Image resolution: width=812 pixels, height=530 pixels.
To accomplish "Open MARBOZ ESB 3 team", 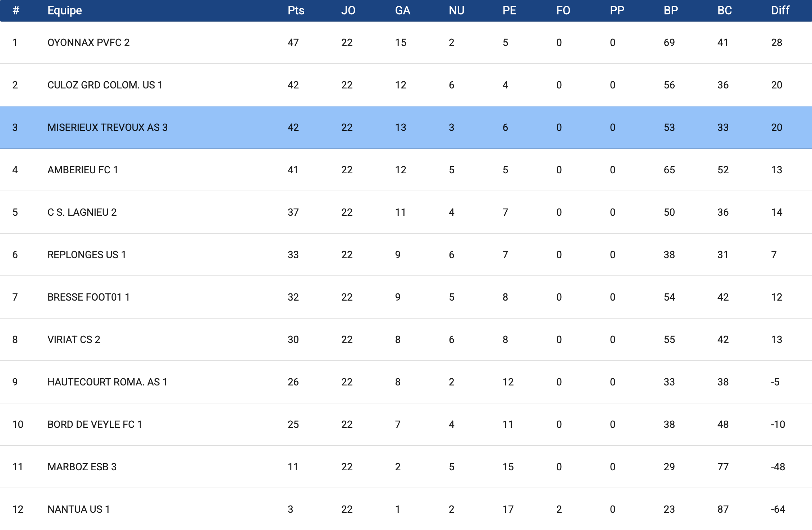I will (x=82, y=467).
